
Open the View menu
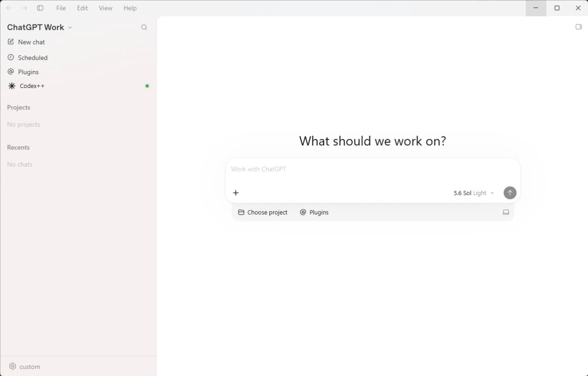coord(106,8)
